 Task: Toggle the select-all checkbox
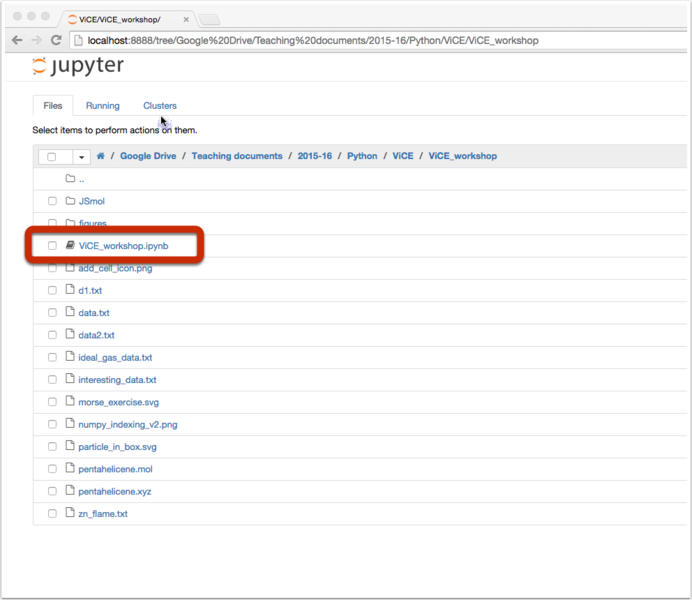[x=52, y=157]
